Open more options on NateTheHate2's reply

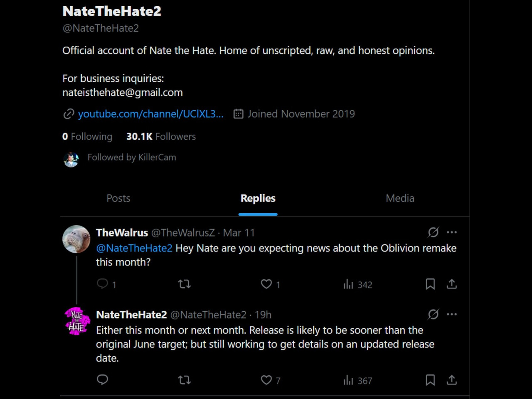point(452,315)
